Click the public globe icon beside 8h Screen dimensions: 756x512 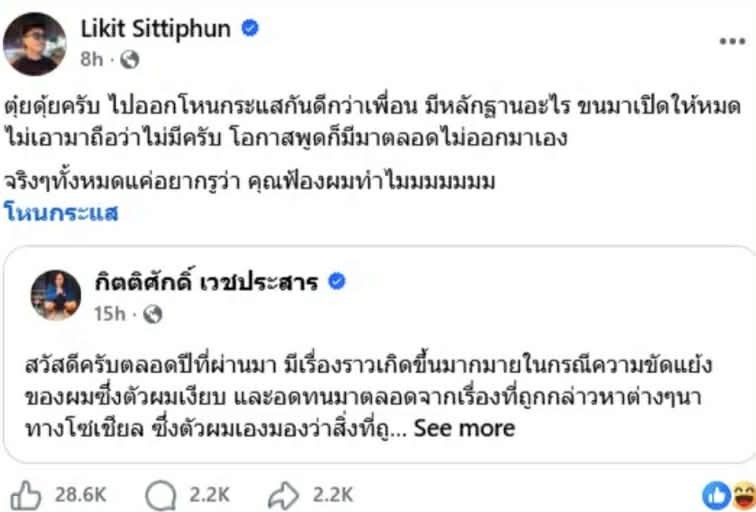(x=129, y=60)
